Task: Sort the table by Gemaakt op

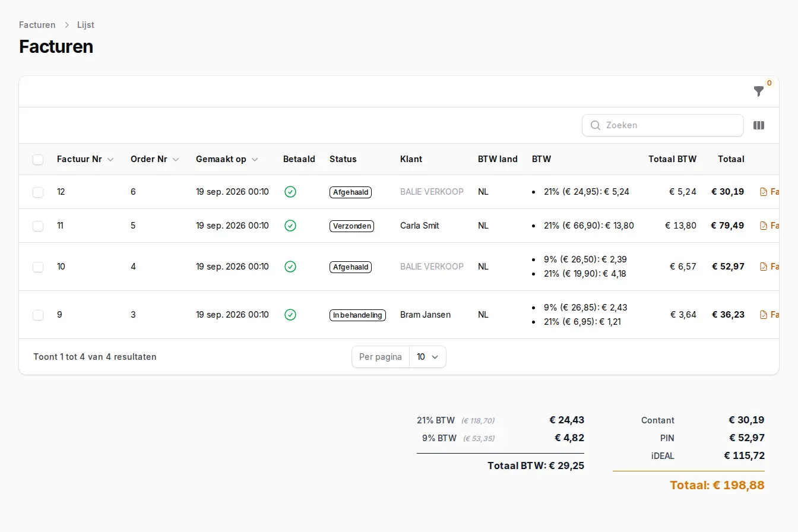Action: click(227, 159)
